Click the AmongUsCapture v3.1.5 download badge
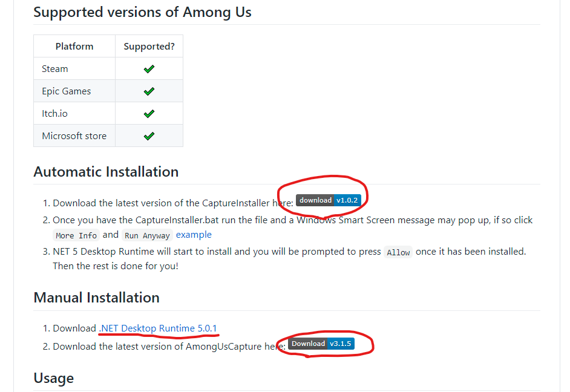Image resolution: width=570 pixels, height=392 pixels. 321,344
